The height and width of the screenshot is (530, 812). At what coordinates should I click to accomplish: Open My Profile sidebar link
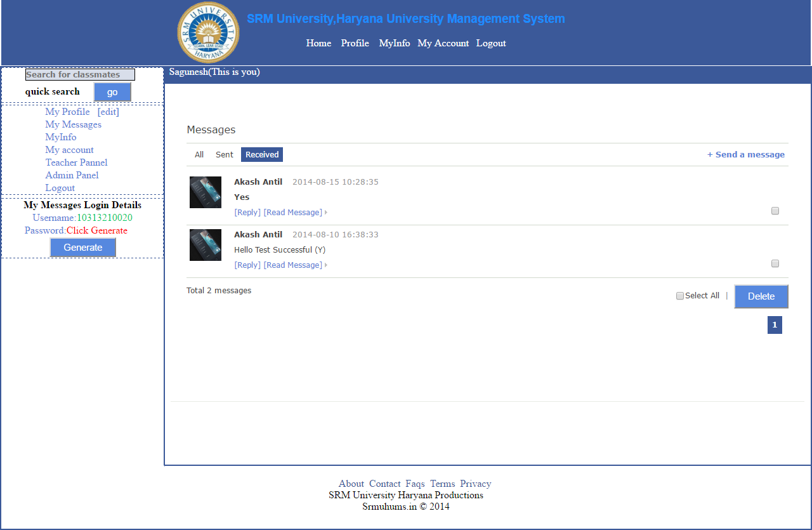tap(67, 112)
